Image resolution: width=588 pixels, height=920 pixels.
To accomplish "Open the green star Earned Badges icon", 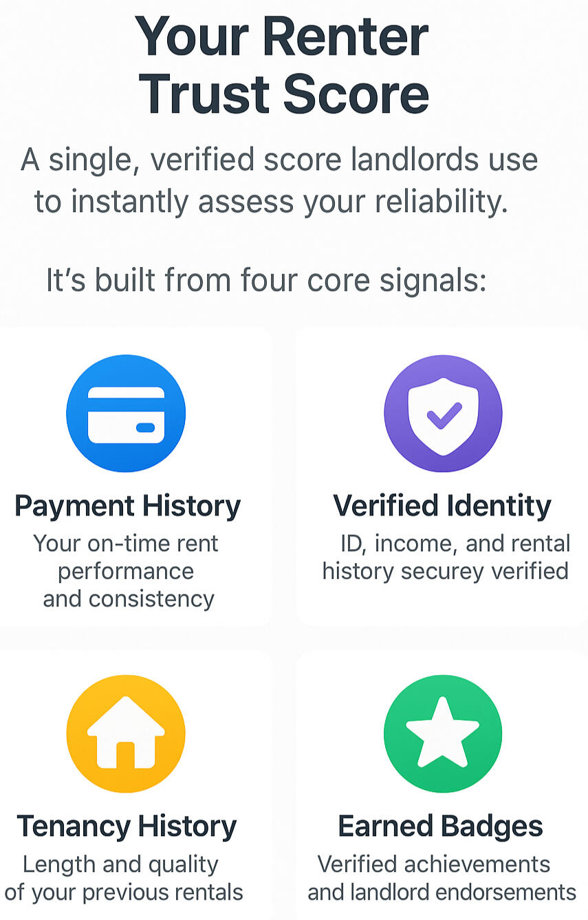I will coord(443,734).
